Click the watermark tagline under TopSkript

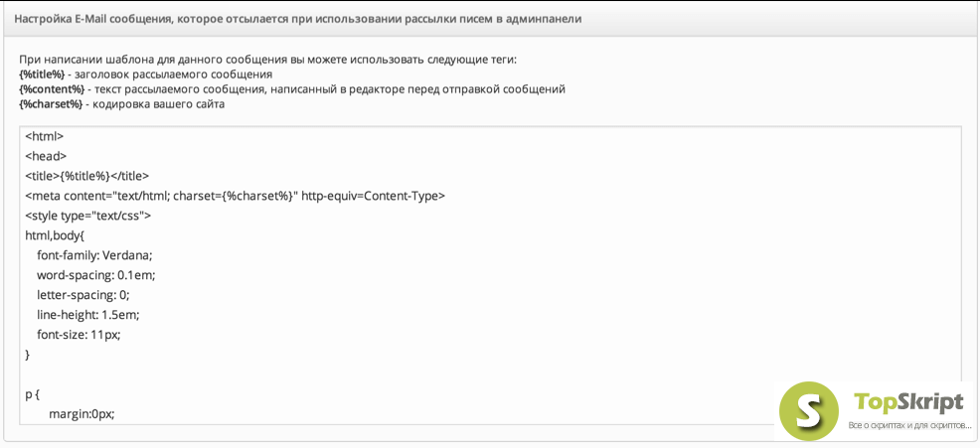click(x=910, y=425)
